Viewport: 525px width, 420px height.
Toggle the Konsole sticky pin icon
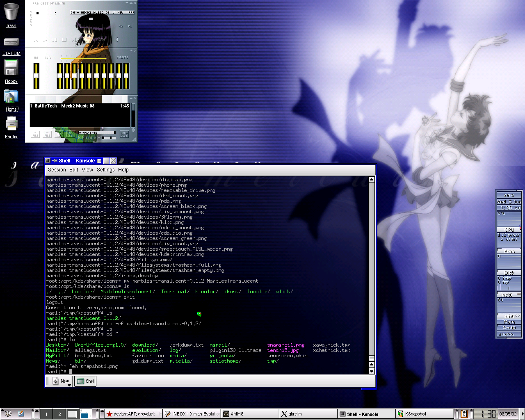tap(55, 161)
